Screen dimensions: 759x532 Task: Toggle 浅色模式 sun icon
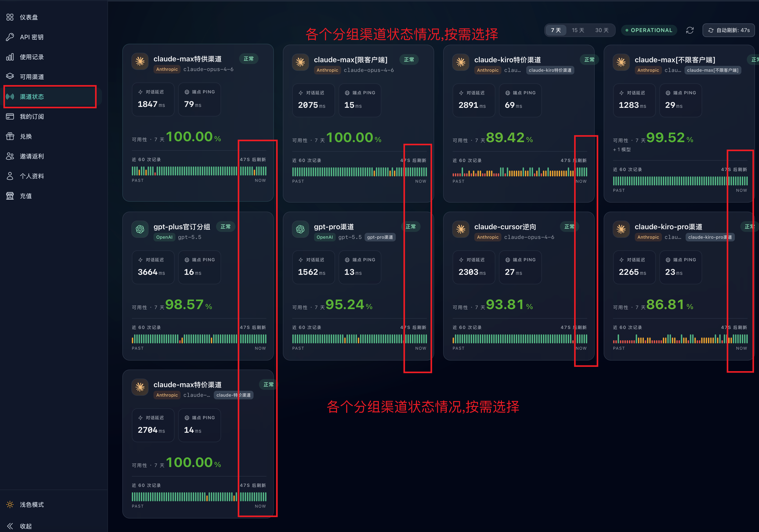coord(10,504)
